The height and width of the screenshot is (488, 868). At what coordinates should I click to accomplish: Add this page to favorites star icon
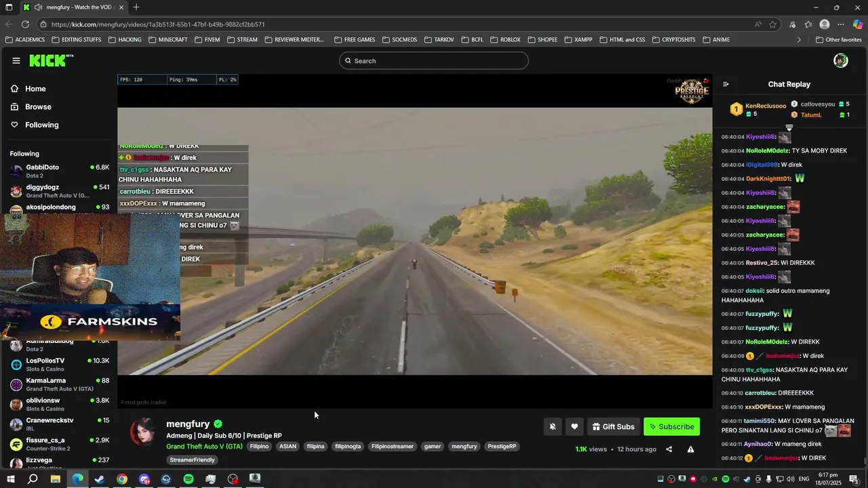pyautogui.click(x=772, y=24)
